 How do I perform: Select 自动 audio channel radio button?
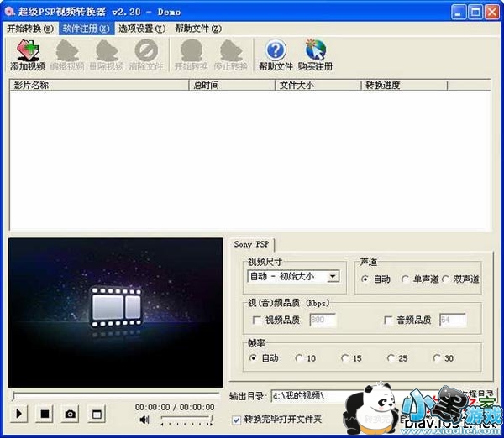tap(365, 279)
